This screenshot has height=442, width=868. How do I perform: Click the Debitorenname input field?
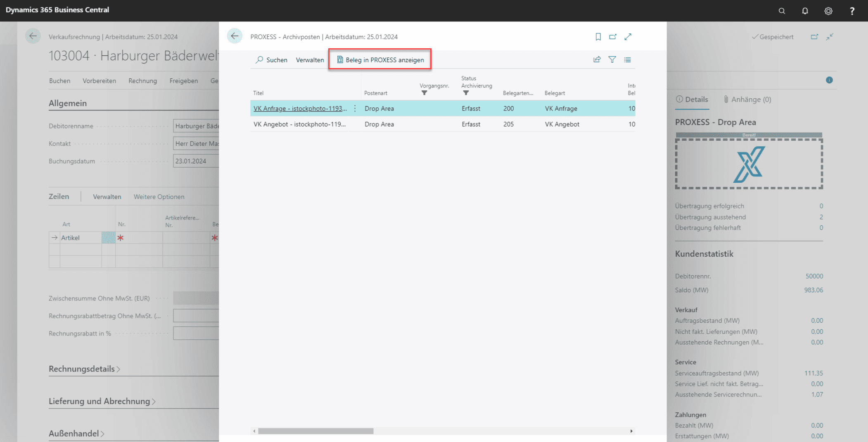tap(196, 126)
